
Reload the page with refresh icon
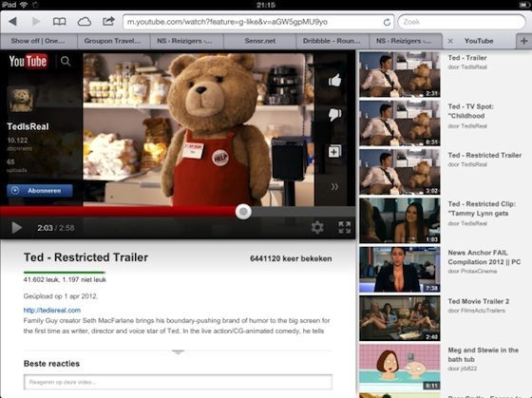[x=387, y=22]
